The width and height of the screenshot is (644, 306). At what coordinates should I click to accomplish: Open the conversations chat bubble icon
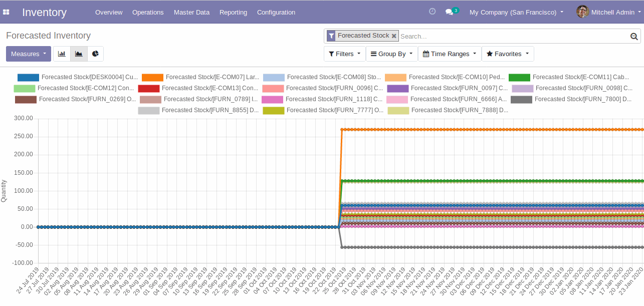point(450,12)
